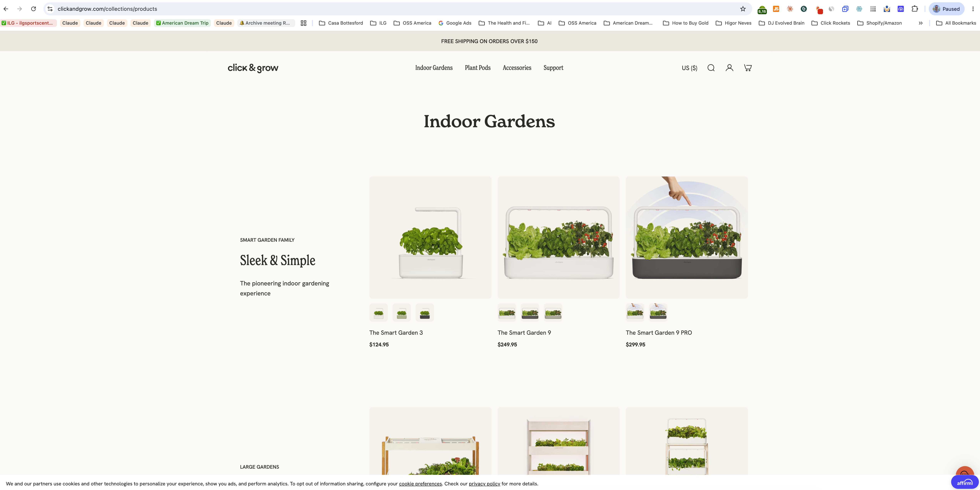
Task: Open the Click Rockets bookmark folder
Action: click(x=831, y=23)
